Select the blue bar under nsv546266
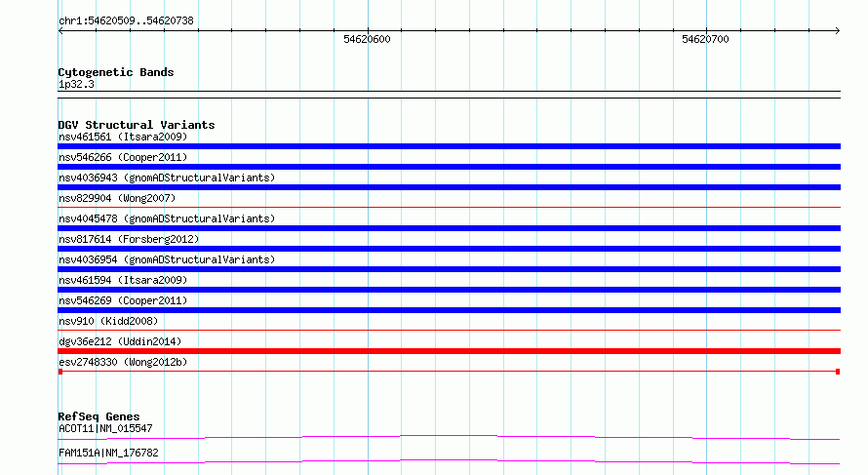 (449, 167)
